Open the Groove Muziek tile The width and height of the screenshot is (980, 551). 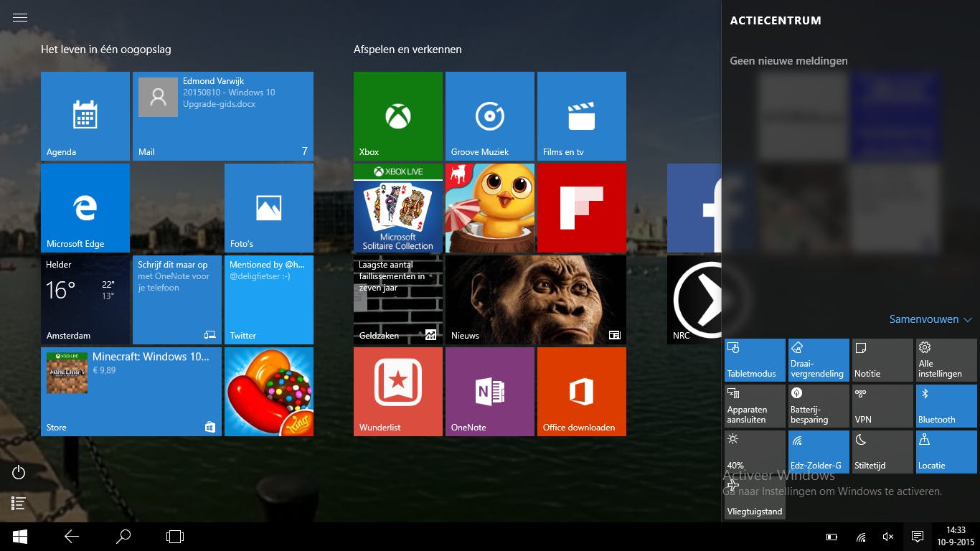tap(490, 116)
